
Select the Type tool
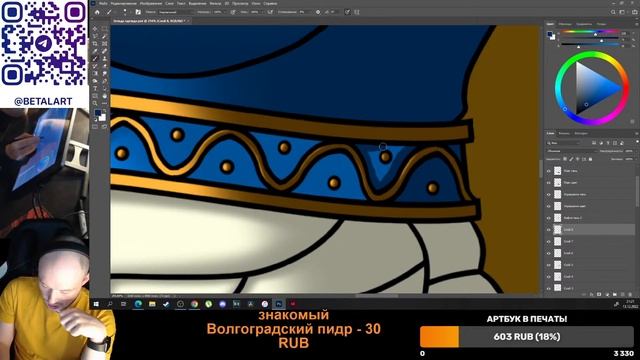[x=95, y=88]
